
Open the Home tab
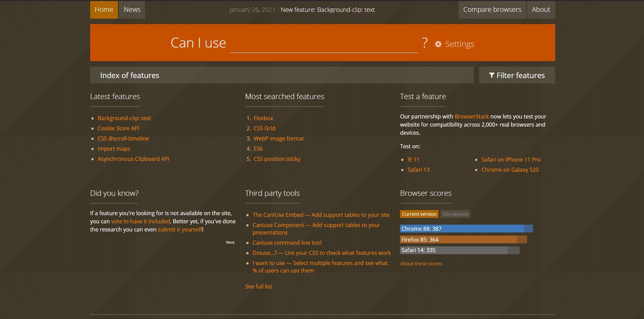pyautogui.click(x=104, y=10)
